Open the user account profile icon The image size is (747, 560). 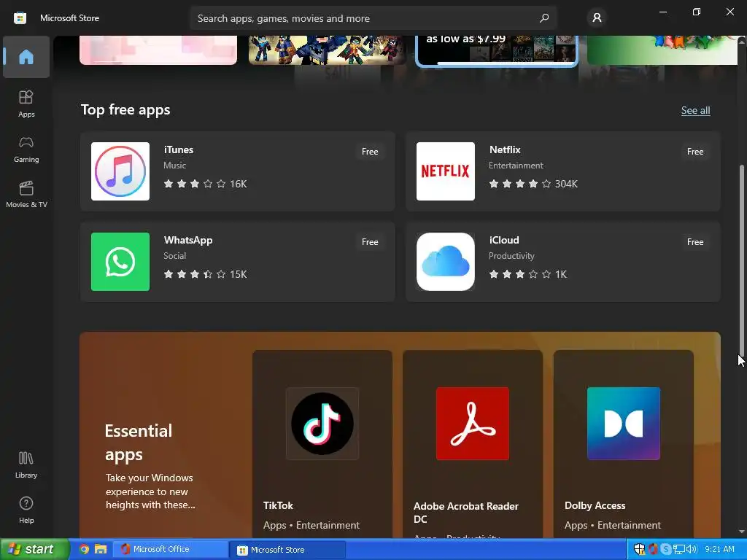click(597, 18)
